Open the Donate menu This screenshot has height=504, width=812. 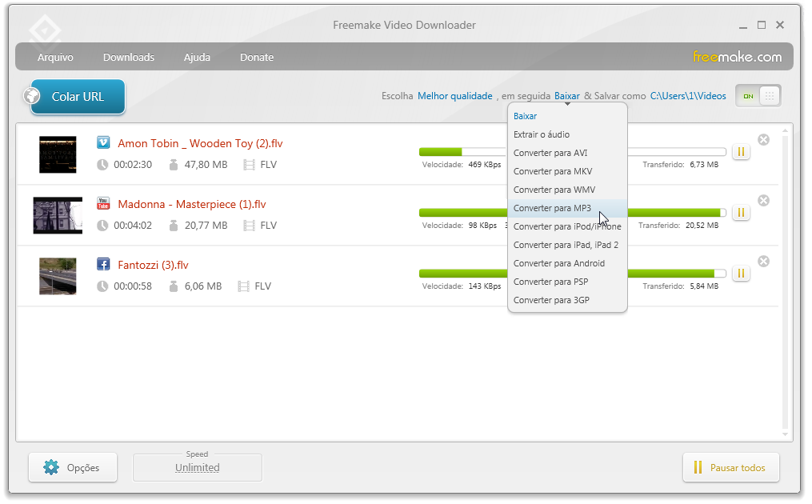tap(256, 57)
